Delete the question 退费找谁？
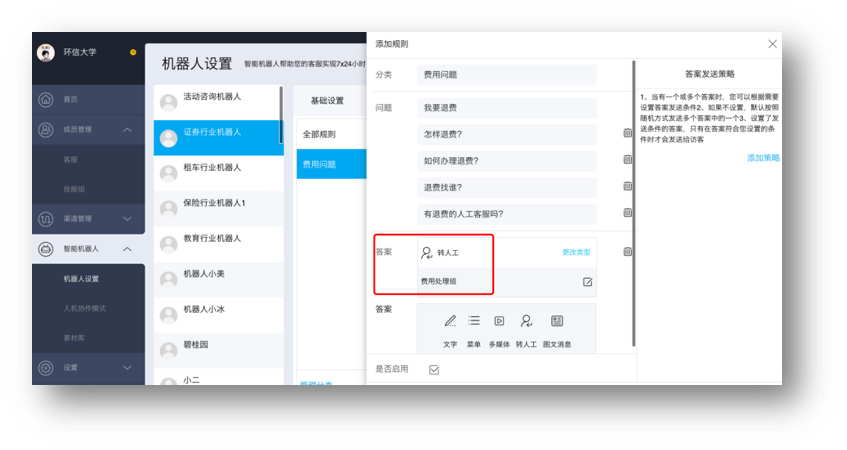The height and width of the screenshot is (450, 847). coord(627,186)
